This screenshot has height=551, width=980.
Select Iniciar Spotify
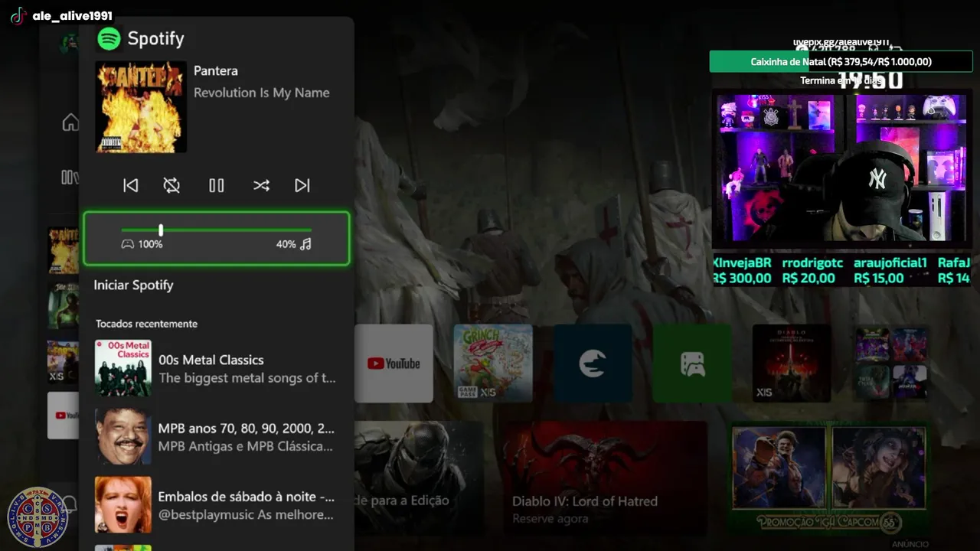coord(134,285)
